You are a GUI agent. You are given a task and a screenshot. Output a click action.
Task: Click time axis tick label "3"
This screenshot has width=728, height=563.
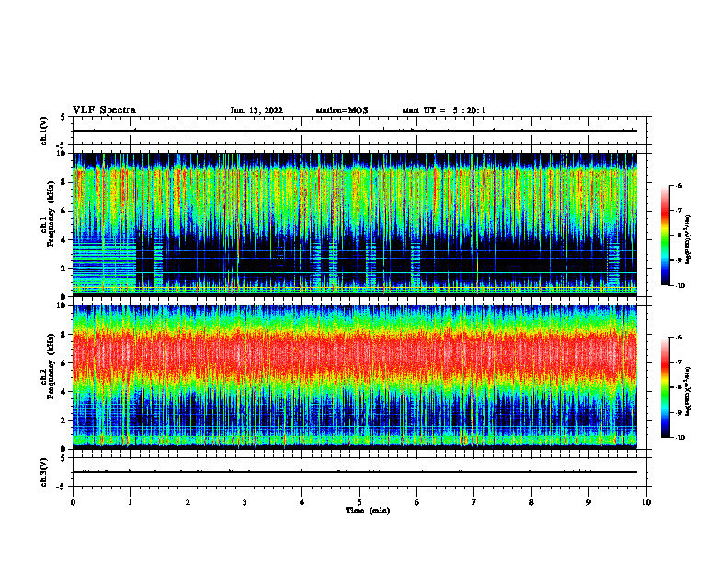tap(245, 502)
